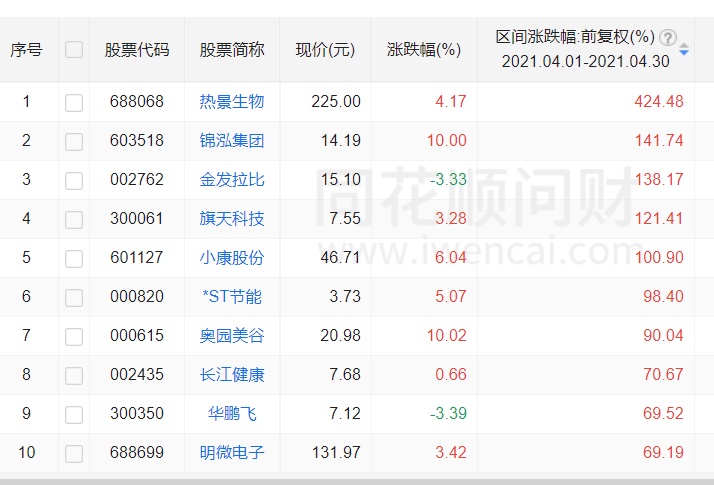This screenshot has height=485, width=714.
Task: Click the sort arrow in 区间涨跌幅 column header
Action: pos(684,49)
